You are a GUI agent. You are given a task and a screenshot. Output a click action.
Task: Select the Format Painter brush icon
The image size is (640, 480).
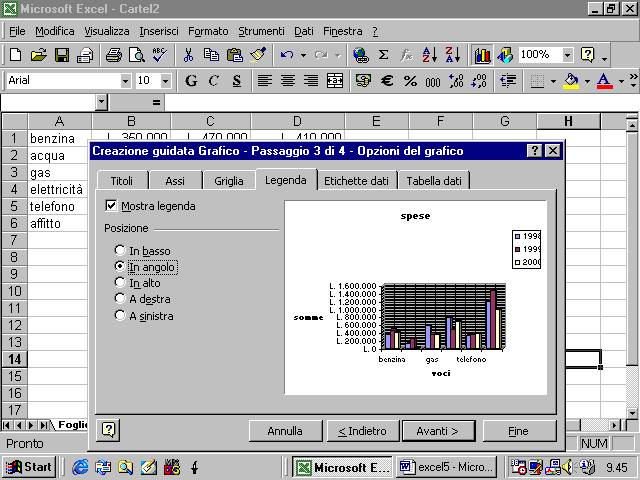[x=258, y=55]
